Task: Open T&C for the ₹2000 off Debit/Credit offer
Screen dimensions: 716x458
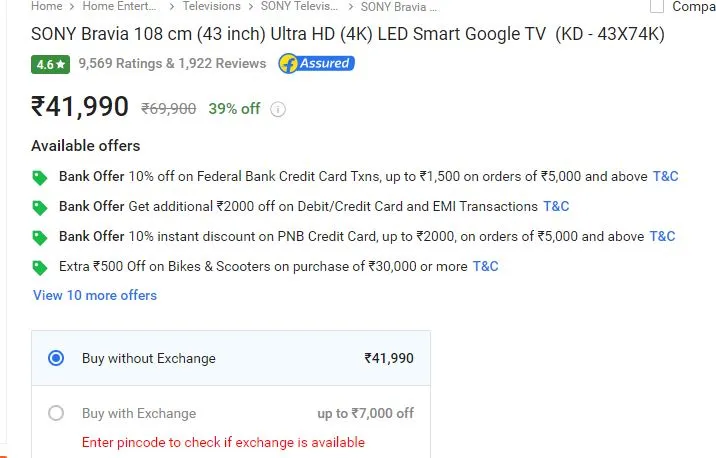Action: point(556,206)
